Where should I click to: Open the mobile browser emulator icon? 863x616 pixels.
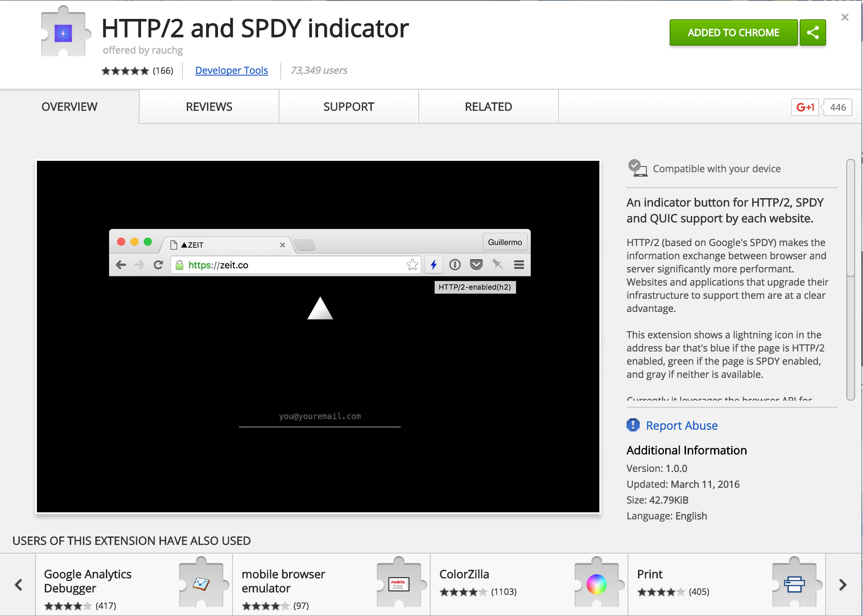[399, 583]
